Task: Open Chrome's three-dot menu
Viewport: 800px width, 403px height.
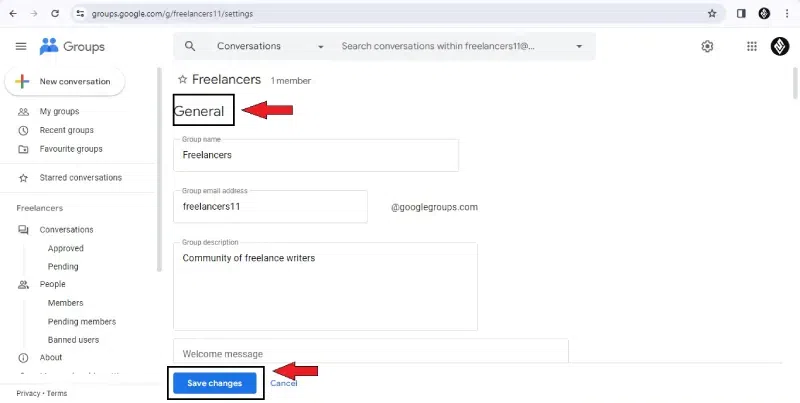Action: tap(787, 14)
